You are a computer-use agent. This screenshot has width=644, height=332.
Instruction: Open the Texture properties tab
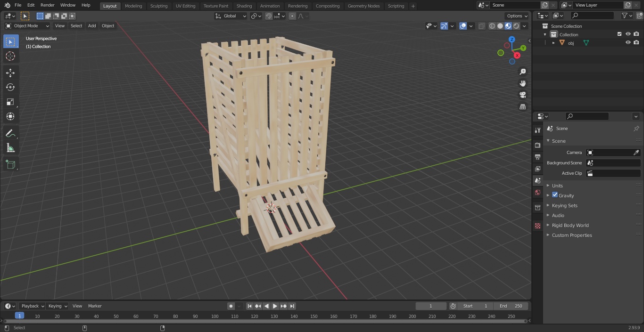(x=537, y=226)
